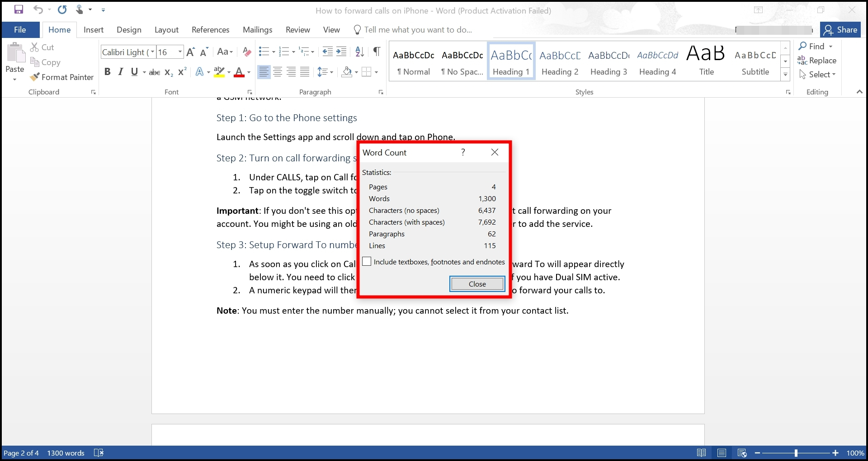Click the proofing errors status icon
Screen dimensions: 868x461
point(99,453)
